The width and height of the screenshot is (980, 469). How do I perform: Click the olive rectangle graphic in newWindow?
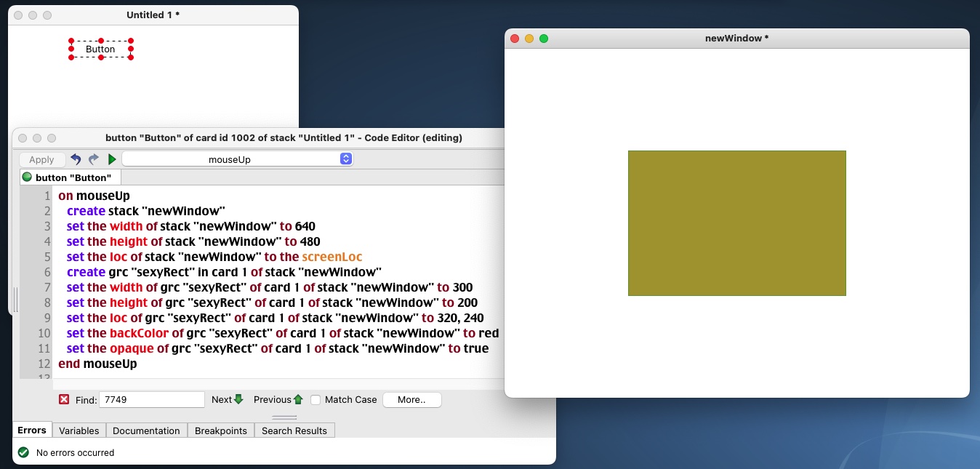tap(736, 223)
